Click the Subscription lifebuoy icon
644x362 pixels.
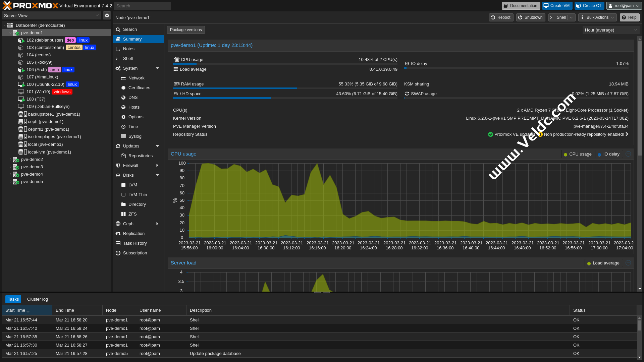[x=118, y=253]
